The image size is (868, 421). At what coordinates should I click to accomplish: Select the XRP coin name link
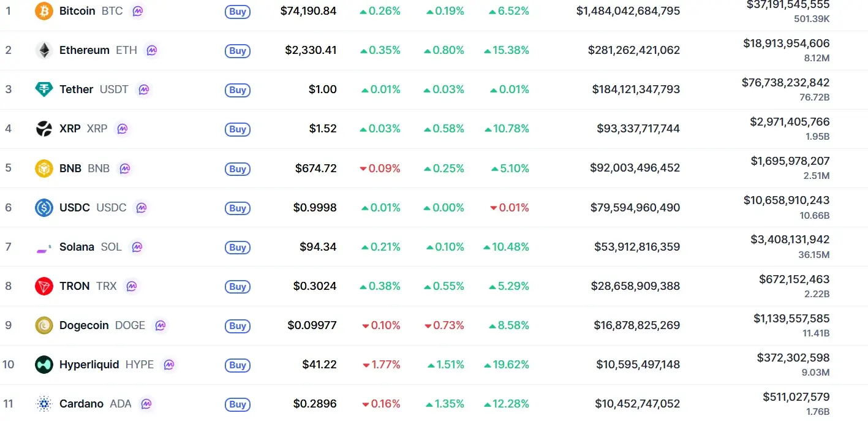pos(70,129)
